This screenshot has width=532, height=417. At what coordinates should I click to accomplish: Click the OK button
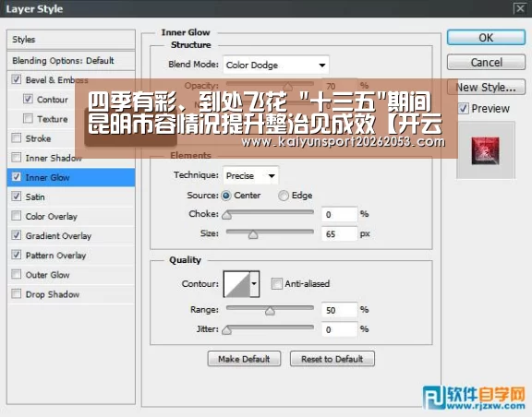tap(486, 37)
